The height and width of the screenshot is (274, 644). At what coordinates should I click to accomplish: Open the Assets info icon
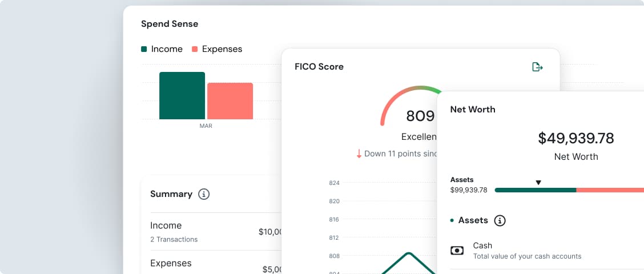[x=500, y=220]
